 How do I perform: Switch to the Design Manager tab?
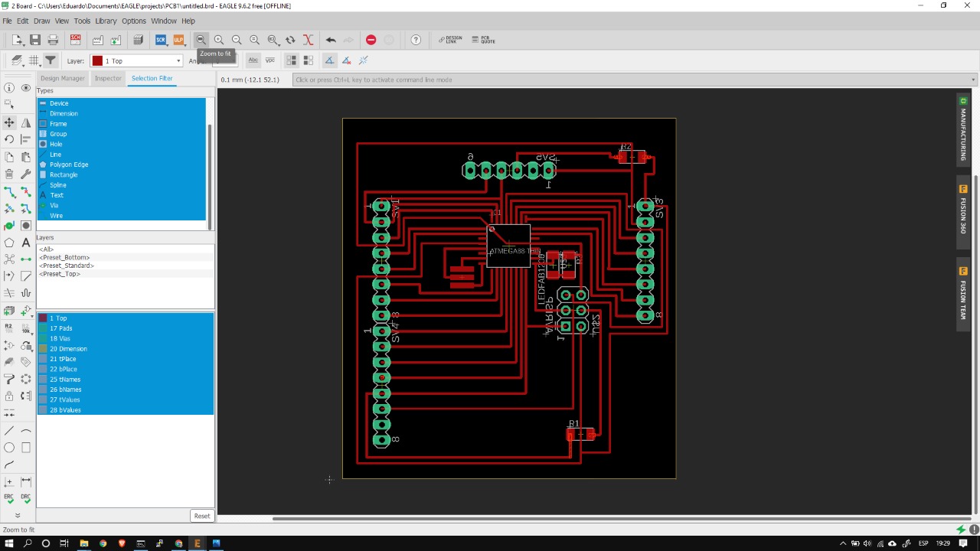click(62, 78)
